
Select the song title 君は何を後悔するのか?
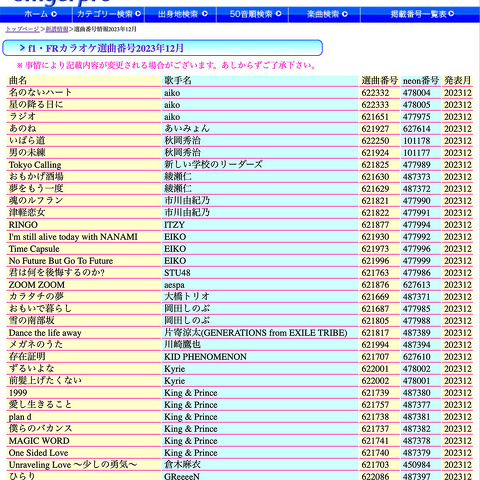56,272
